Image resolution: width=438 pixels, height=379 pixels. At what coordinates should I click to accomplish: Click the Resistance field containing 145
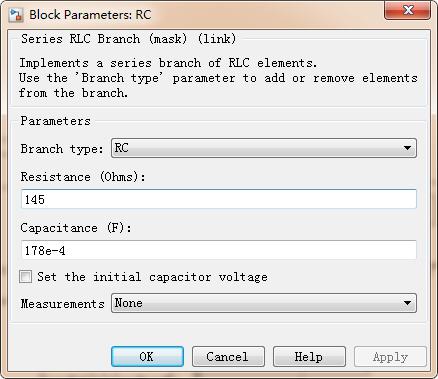[219, 199]
